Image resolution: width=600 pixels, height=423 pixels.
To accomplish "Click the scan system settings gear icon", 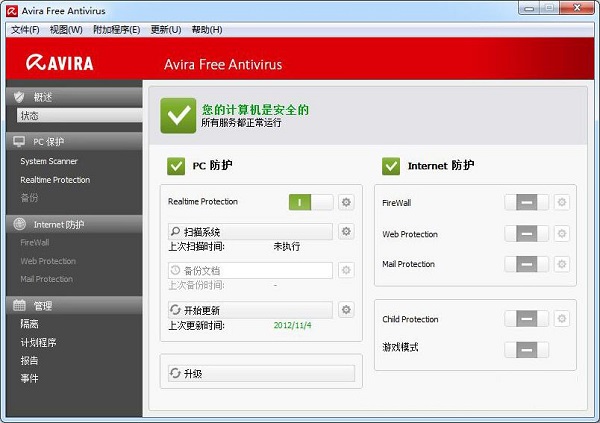I will click(346, 231).
